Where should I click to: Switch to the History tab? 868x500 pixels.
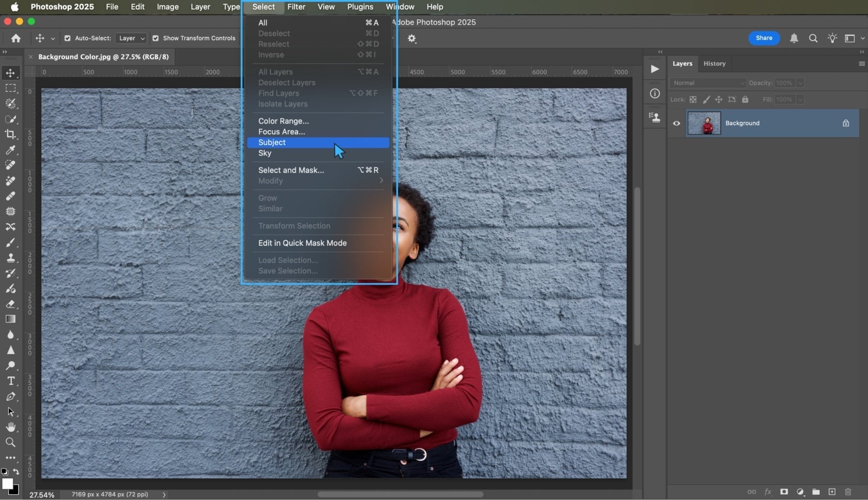[715, 64]
